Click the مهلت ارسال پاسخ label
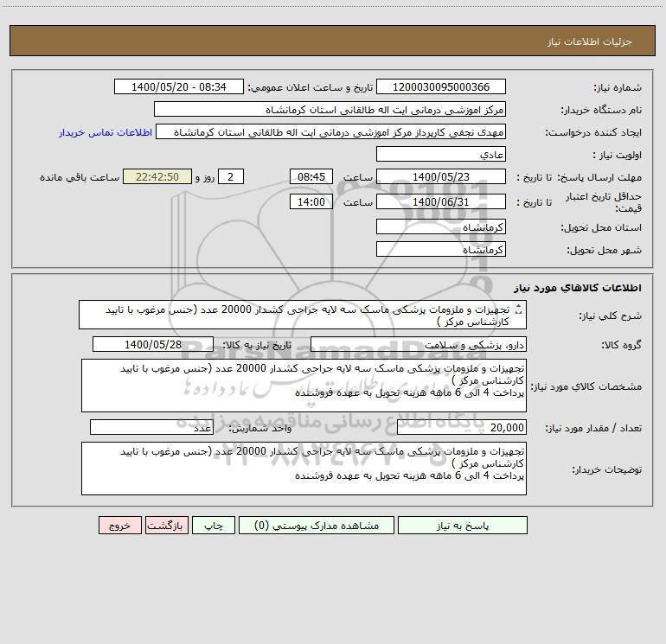666x644 pixels. click(x=599, y=177)
